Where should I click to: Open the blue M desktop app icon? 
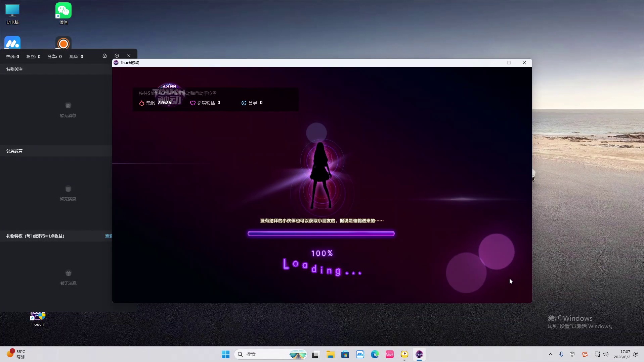tap(12, 43)
